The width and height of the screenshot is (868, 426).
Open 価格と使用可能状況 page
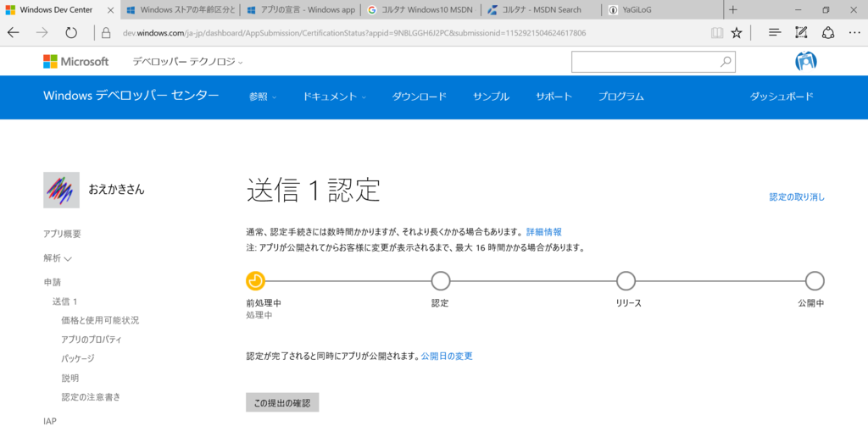(x=100, y=320)
